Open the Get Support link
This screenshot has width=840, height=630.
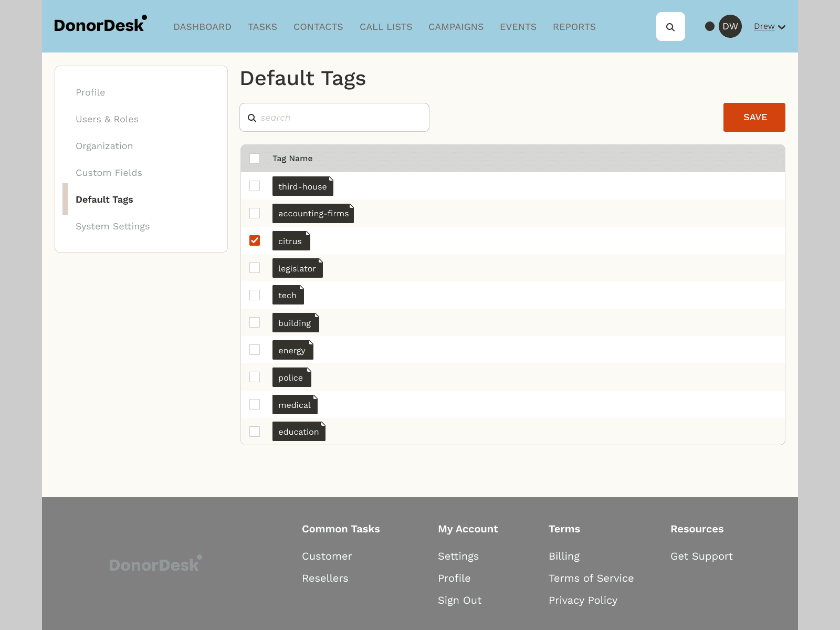(701, 556)
